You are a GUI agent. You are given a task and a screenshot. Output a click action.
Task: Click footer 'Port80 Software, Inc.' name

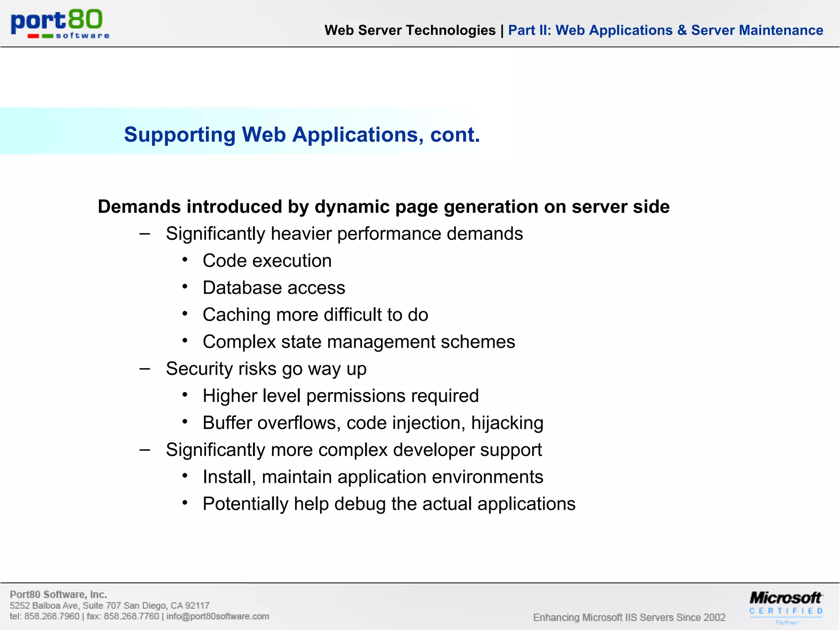[x=58, y=595]
